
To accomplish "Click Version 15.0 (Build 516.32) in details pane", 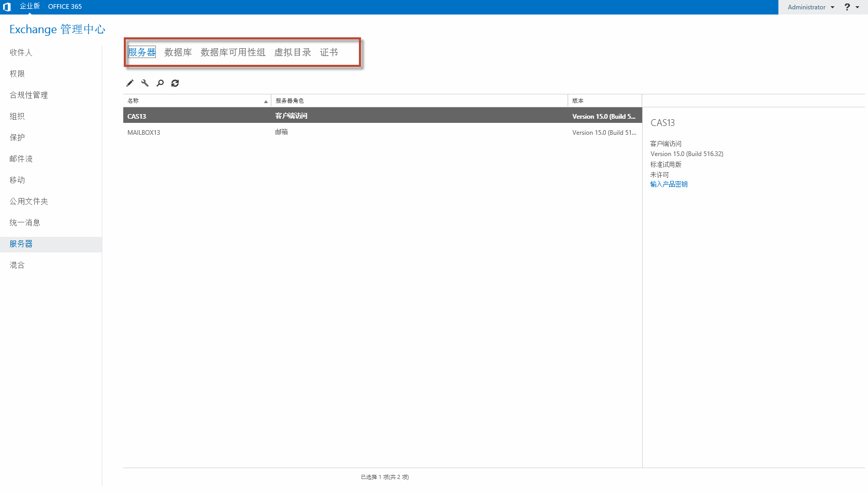I will pos(687,154).
